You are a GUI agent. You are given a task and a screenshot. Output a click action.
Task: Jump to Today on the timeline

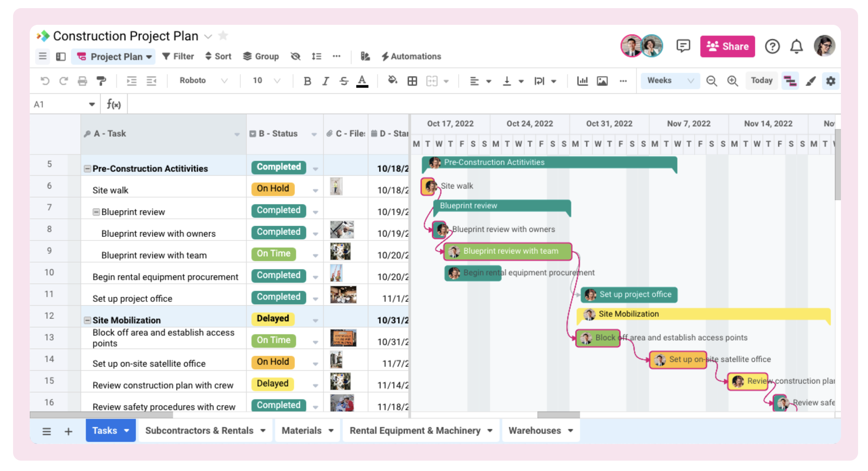[762, 80]
